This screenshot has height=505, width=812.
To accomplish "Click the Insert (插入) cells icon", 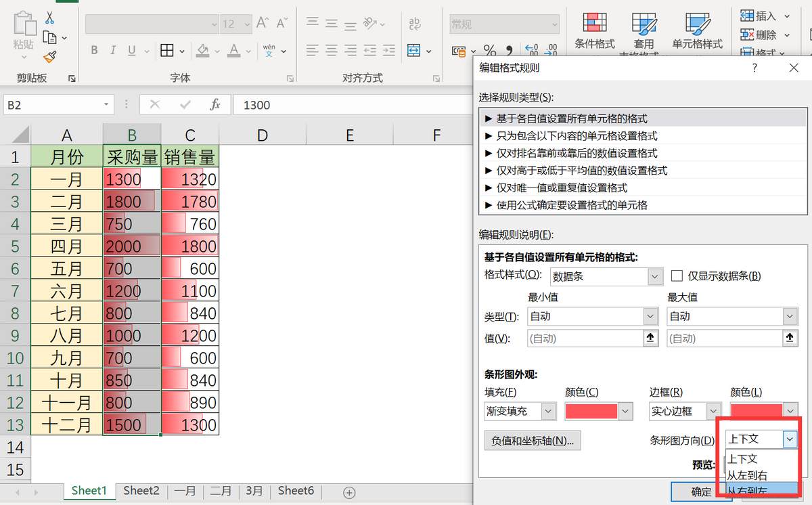I will coord(747,16).
